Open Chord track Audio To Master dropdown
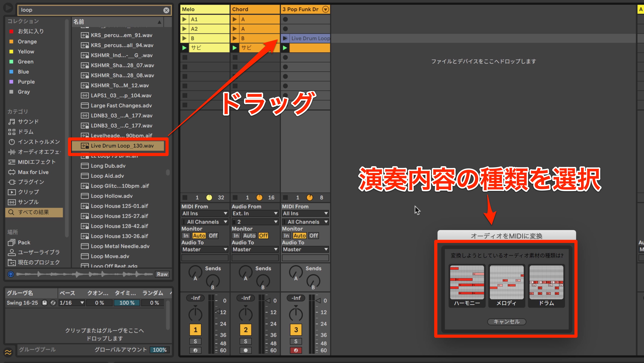644x363 pixels. coord(255,249)
